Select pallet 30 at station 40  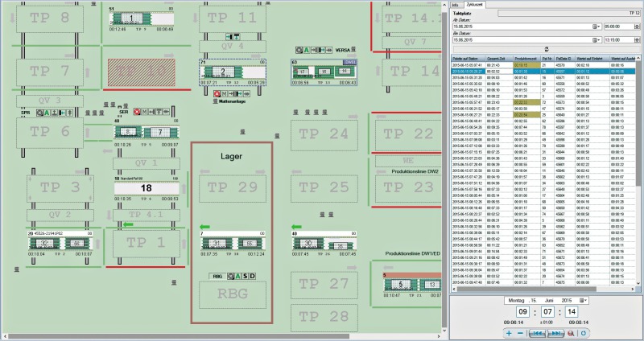pos(308,243)
